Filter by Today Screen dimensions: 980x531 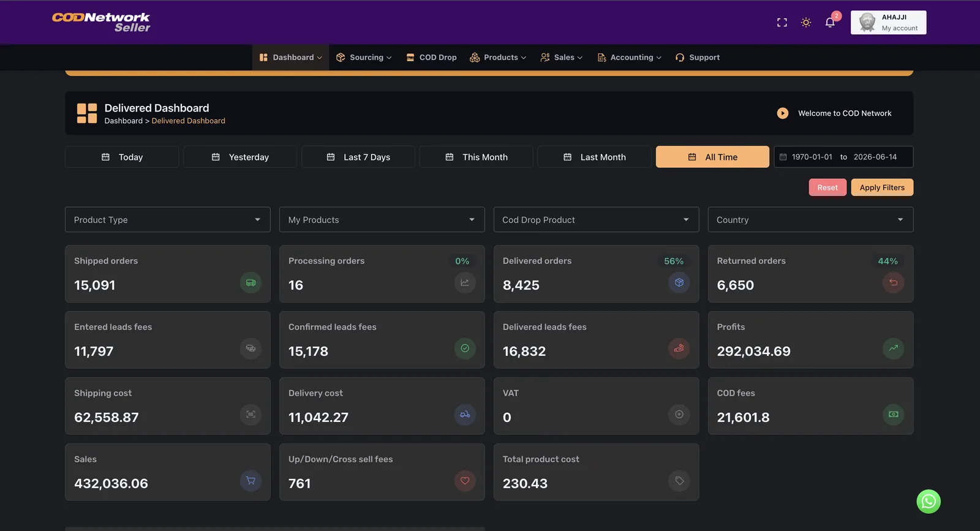122,157
